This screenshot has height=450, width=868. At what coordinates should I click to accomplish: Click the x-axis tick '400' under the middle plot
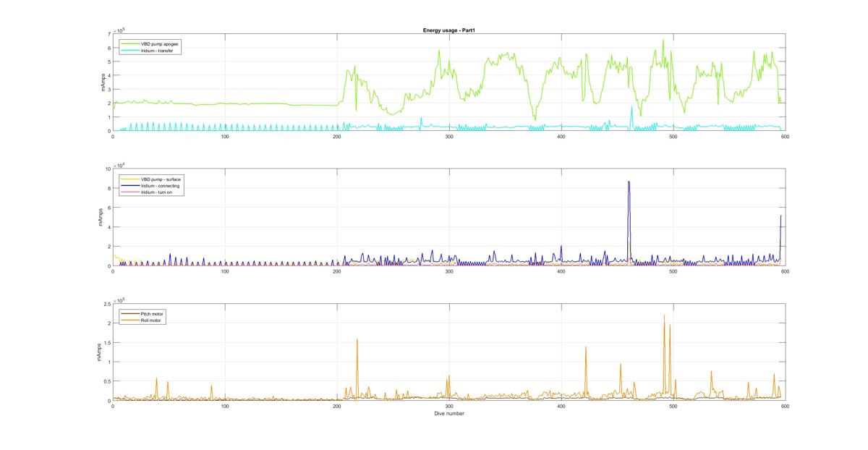(561, 271)
